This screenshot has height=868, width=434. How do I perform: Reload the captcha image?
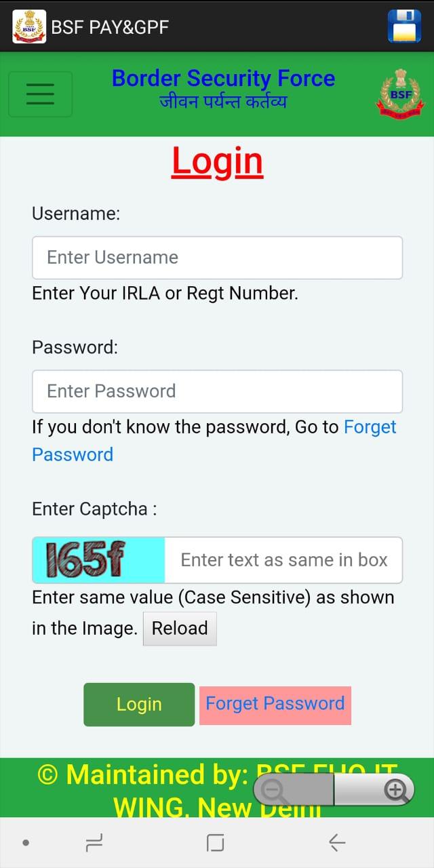point(180,629)
